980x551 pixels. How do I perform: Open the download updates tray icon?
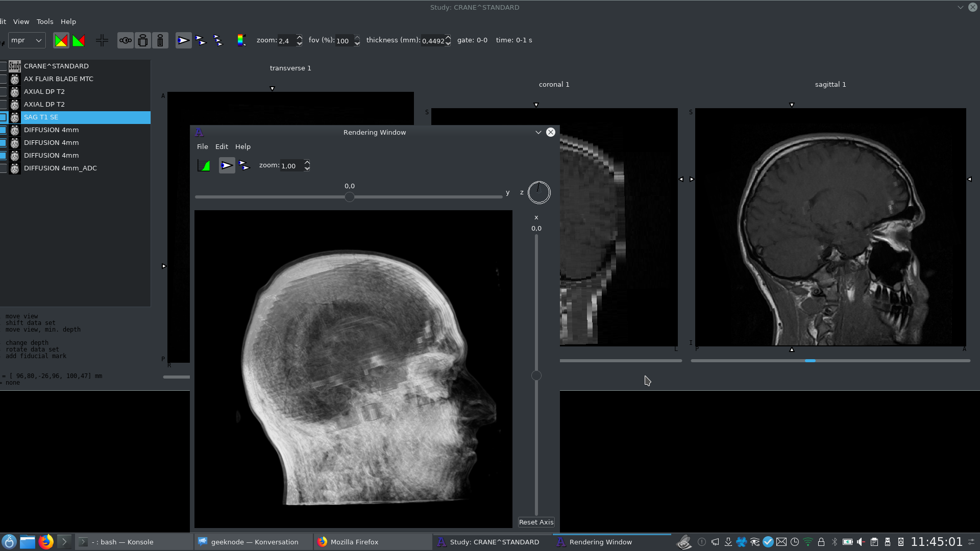click(728, 542)
